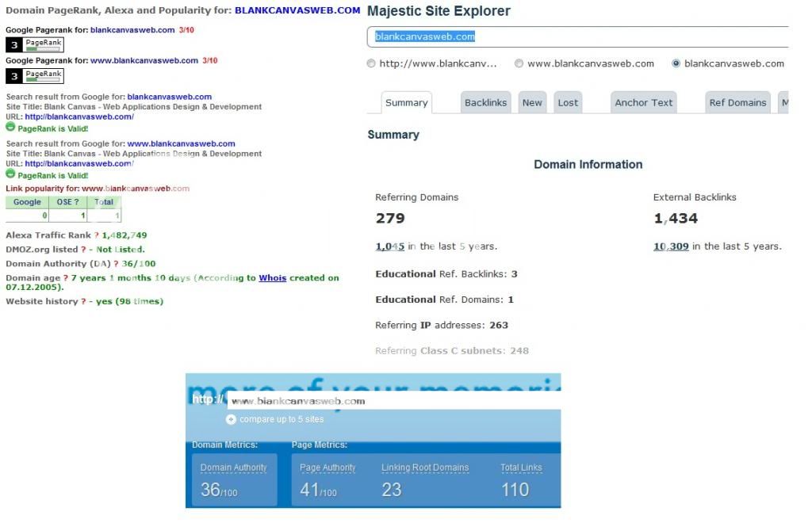Click the Domain Authority label in the blue metrics panel
Viewport: 812px width, 523px height.
(x=234, y=468)
